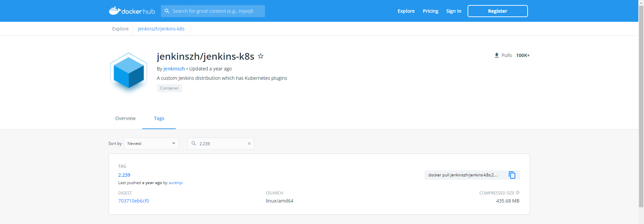Open the 2.239 tag link
The width and height of the screenshot is (644, 224).
pos(124,175)
